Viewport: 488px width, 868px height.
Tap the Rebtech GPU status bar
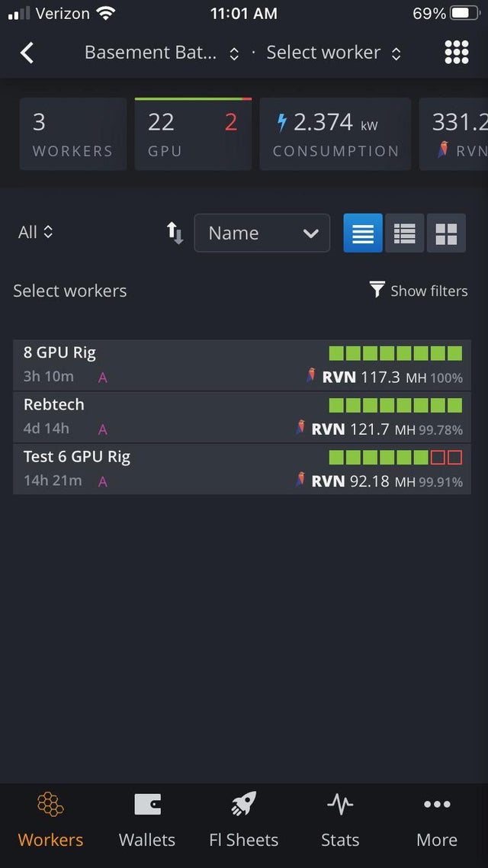point(396,405)
